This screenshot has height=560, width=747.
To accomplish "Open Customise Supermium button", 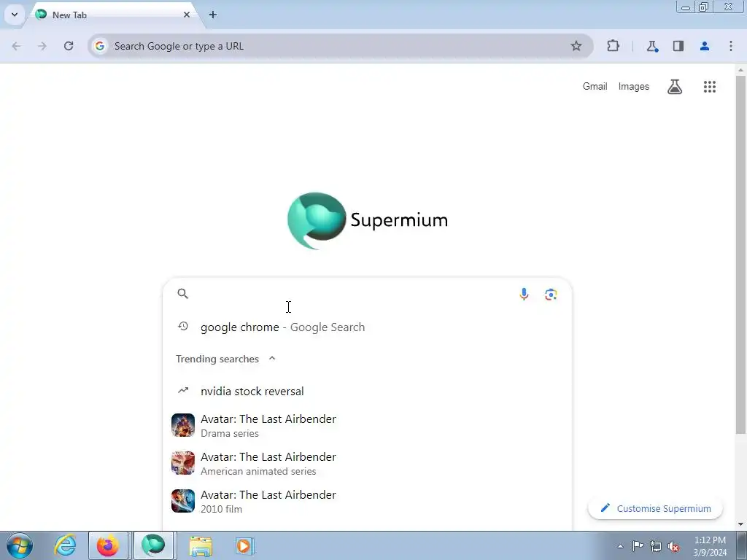I will coord(655,508).
